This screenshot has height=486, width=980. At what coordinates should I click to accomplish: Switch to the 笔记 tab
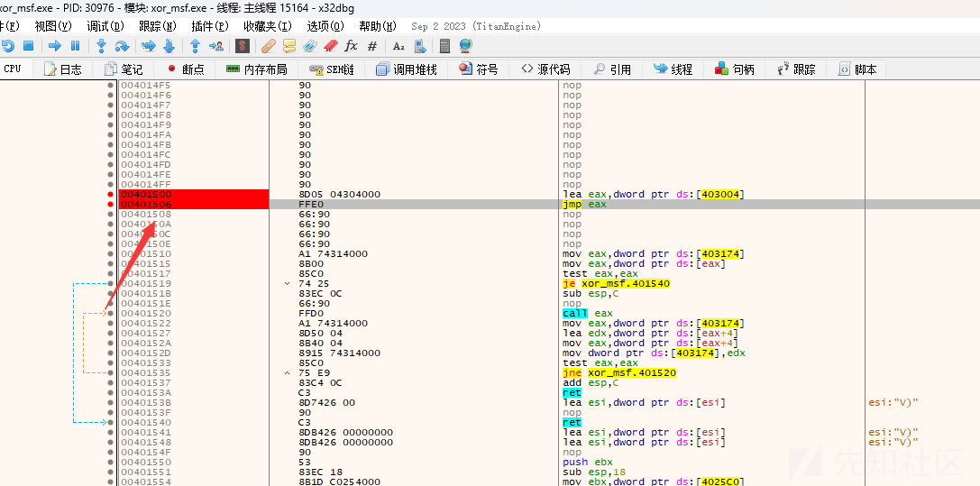click(124, 69)
